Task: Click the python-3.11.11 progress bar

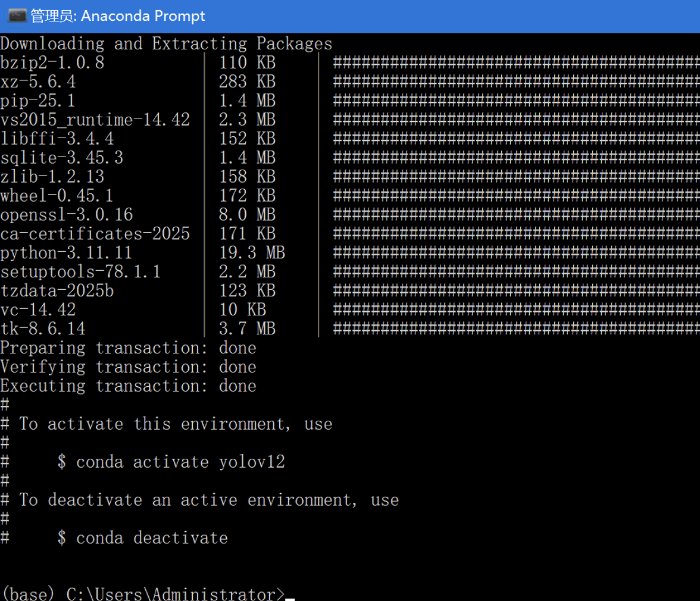Action: (x=517, y=253)
